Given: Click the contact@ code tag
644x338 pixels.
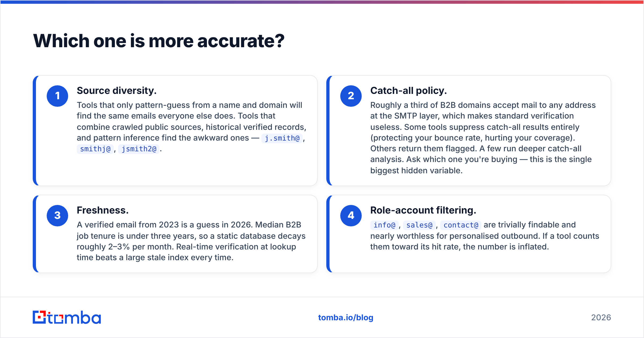Looking at the screenshot, I should pos(461,225).
